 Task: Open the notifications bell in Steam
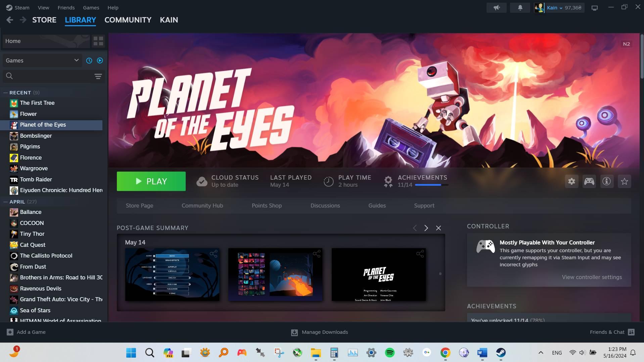pos(520,8)
